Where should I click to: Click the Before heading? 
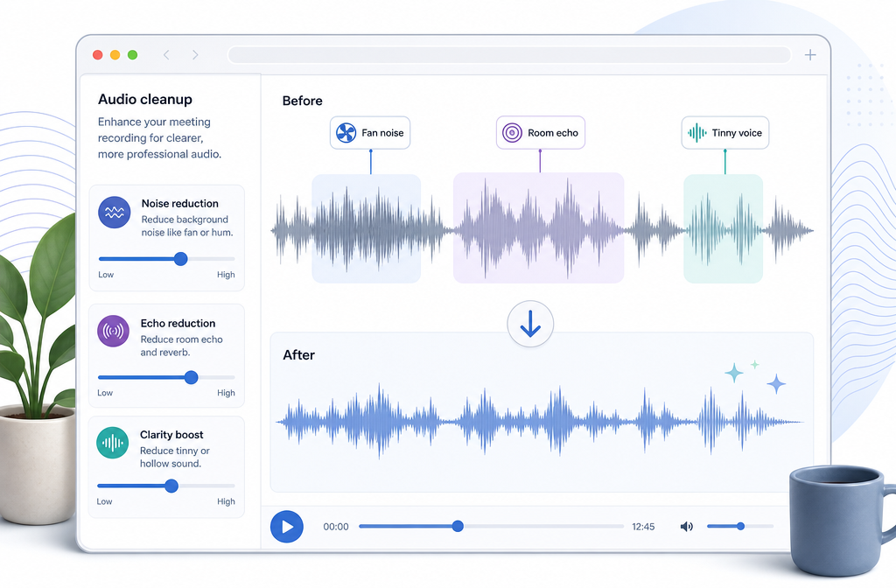point(302,101)
